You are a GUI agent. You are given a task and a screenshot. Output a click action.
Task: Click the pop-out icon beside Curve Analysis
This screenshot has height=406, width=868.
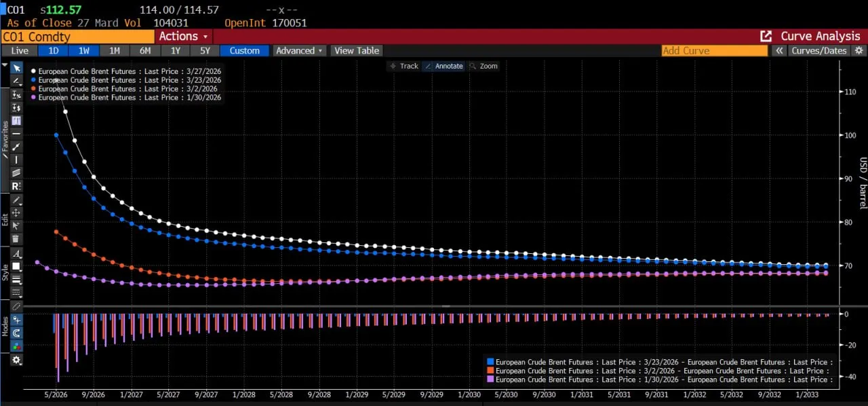pos(766,37)
